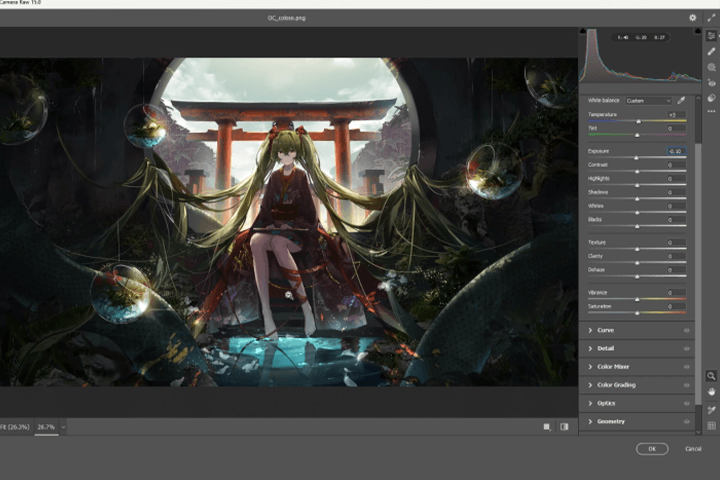This screenshot has width=720, height=480.
Task: Open the Masking tool
Action: (x=711, y=67)
